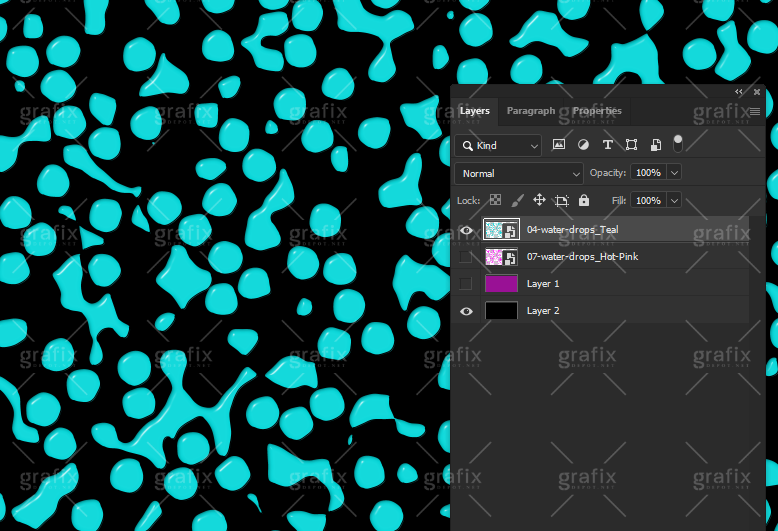This screenshot has height=531, width=778.
Task: Click the lock position move icon
Action: coord(539,200)
